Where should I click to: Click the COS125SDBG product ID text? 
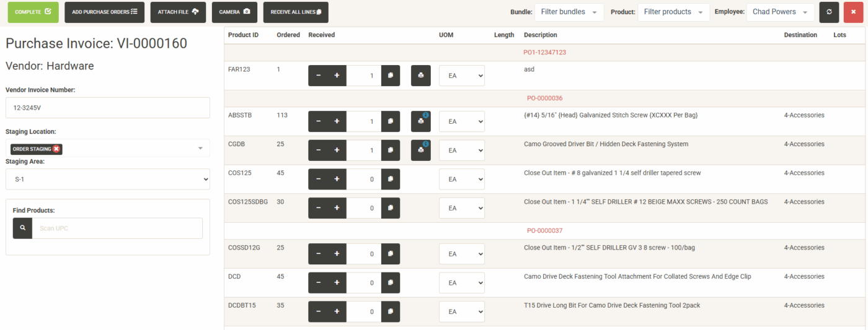(248, 202)
